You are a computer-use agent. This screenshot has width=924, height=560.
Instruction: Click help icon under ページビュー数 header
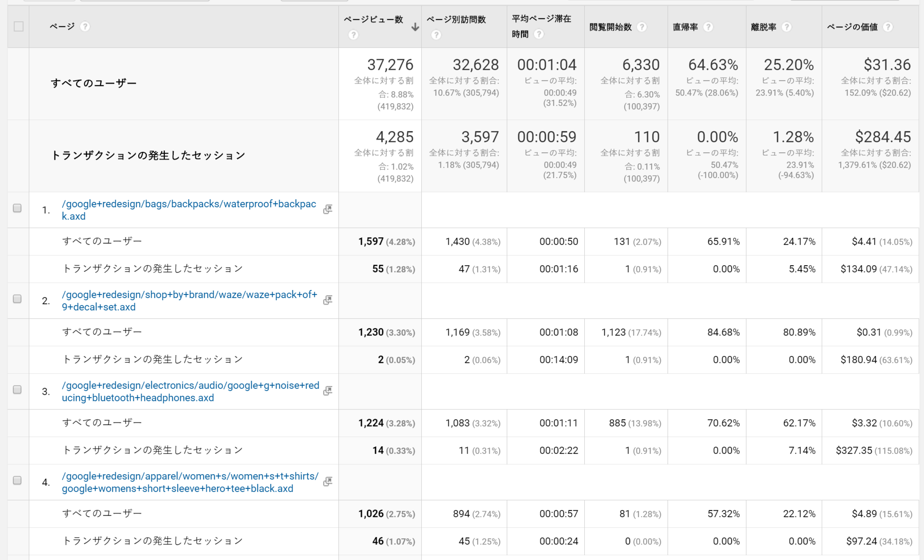click(x=353, y=35)
